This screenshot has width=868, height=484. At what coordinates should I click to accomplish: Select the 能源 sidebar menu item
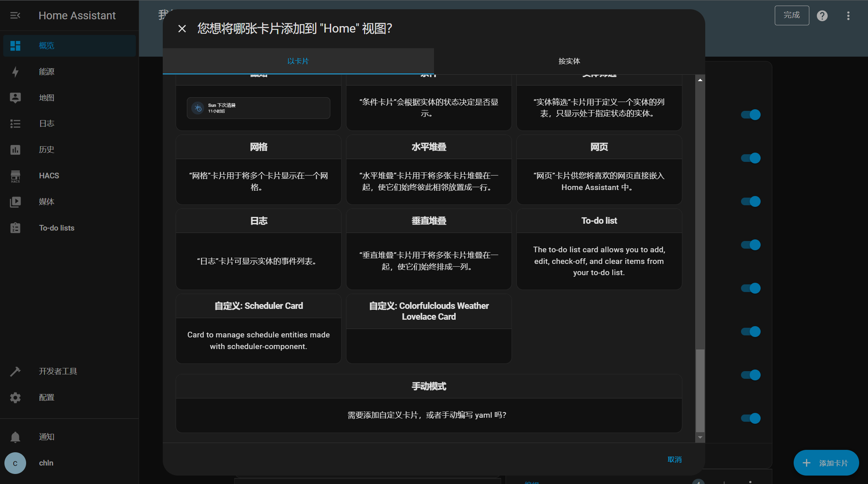(70, 71)
